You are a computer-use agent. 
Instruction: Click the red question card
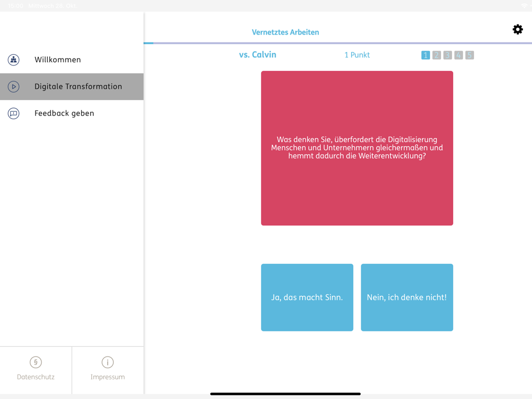point(357,148)
